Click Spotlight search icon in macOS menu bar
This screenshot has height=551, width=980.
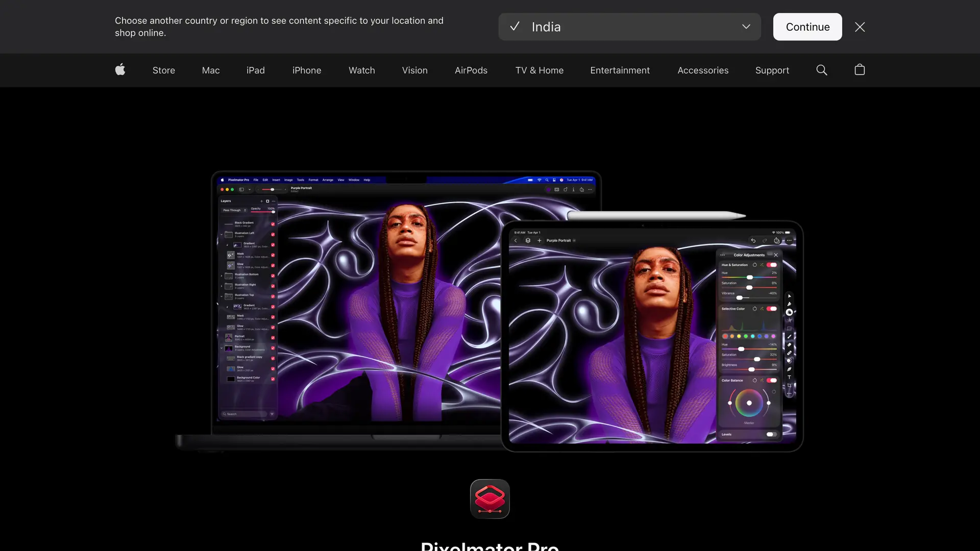tap(547, 180)
